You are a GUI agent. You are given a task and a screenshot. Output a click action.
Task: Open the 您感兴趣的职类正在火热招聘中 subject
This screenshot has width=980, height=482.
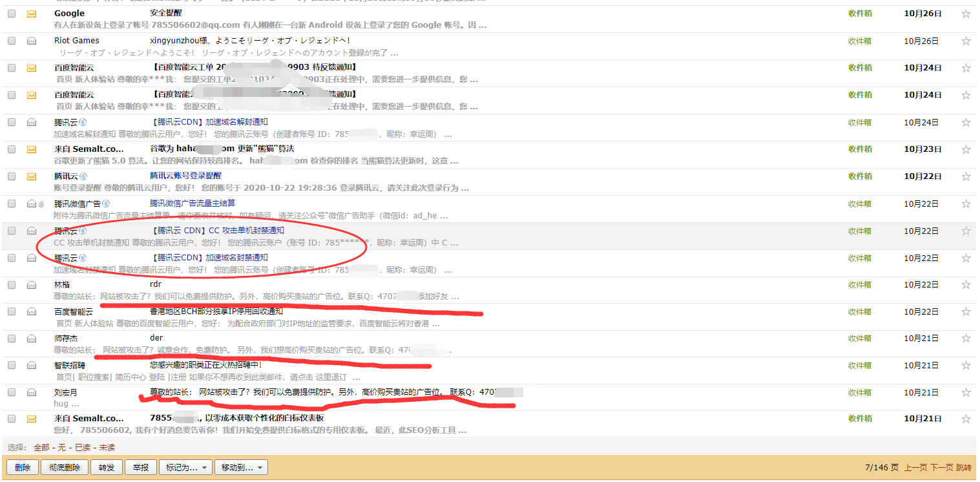coord(206,365)
